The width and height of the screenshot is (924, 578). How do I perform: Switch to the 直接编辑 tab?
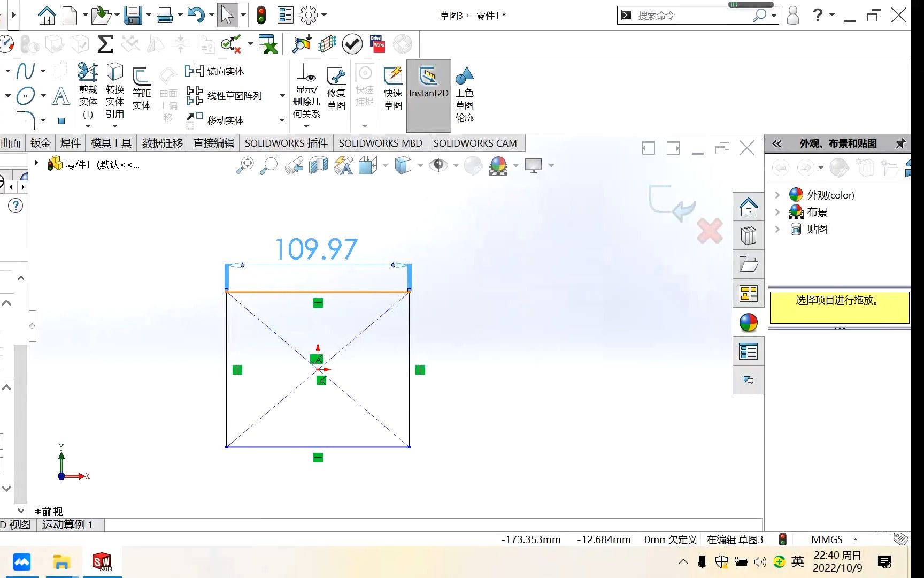point(214,143)
